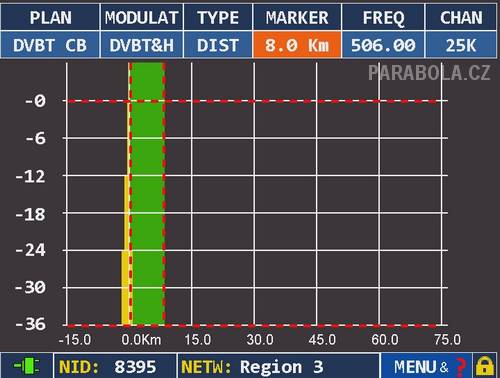500x378 pixels.
Task: Change the DIST type value
Action: coord(218,45)
